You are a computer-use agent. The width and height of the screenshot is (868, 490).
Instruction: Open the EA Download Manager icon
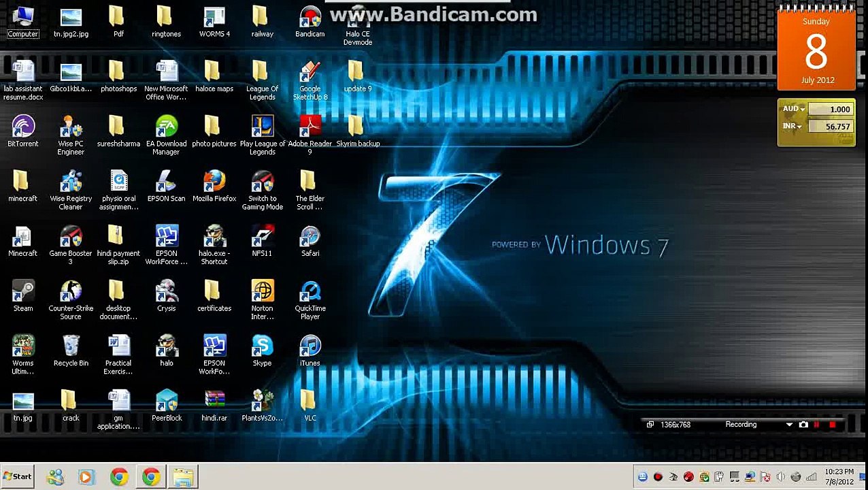(x=167, y=135)
